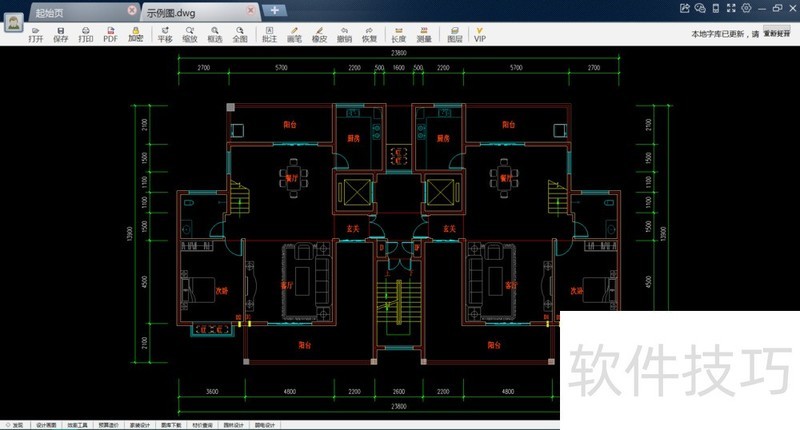Screen dimensions: 800x430
Task: Open 图库下载 in bottom bar
Action: click(171, 425)
